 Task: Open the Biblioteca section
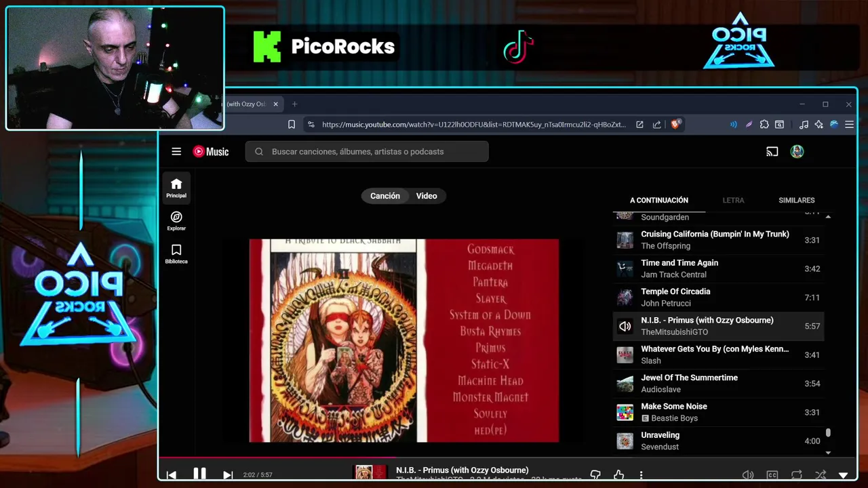coord(176,254)
